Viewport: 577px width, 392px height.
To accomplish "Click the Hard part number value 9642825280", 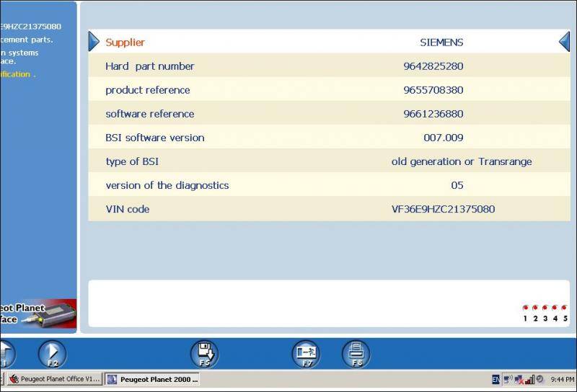I will coord(433,66).
